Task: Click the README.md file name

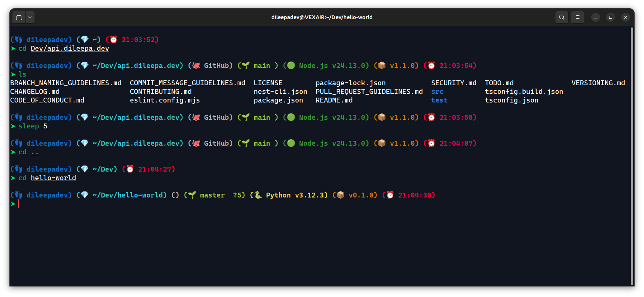Action: [x=334, y=100]
